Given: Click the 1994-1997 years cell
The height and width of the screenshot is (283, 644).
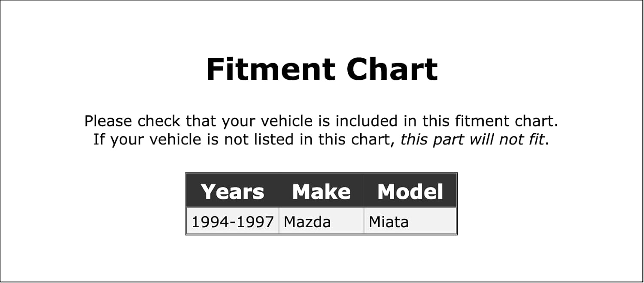Looking at the screenshot, I should [x=233, y=221].
